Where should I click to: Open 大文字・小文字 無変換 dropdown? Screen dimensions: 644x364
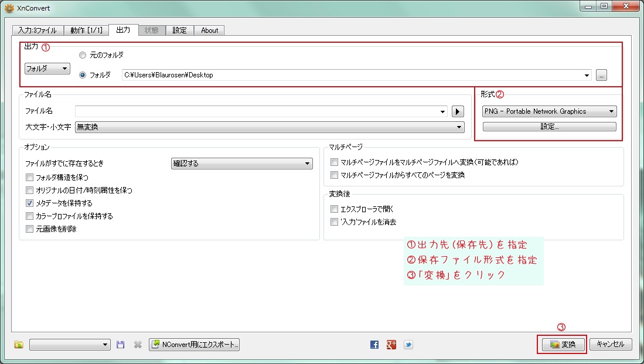pyautogui.click(x=270, y=127)
